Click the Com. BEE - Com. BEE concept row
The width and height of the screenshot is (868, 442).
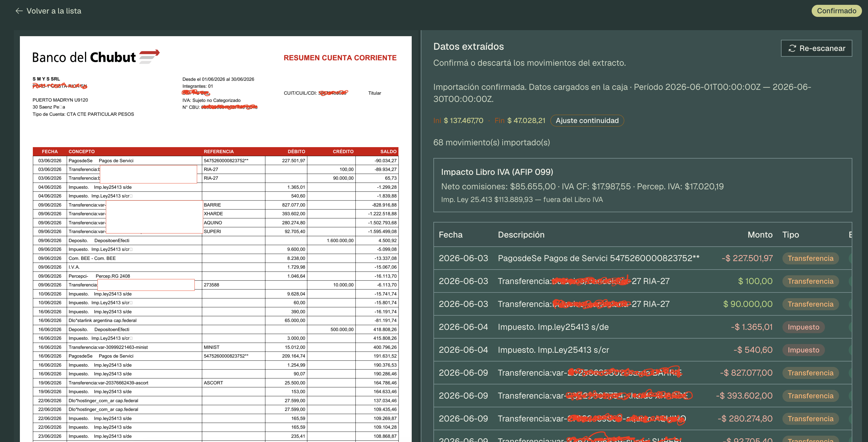tap(216, 258)
